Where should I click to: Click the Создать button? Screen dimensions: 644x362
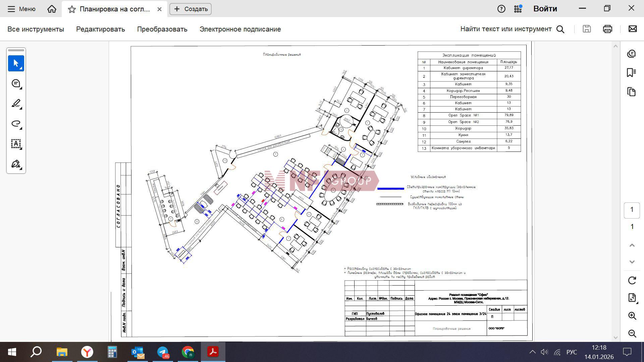click(191, 9)
